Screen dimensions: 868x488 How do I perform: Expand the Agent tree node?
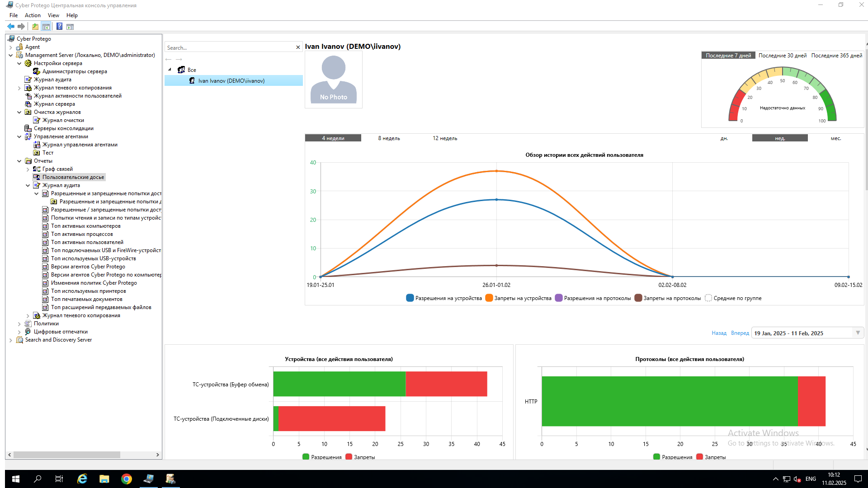pos(11,47)
